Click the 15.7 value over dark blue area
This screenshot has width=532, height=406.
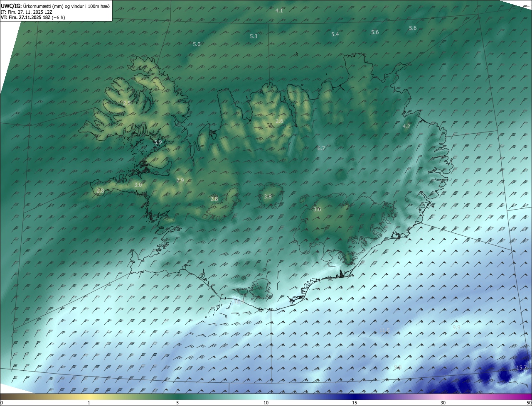pyautogui.click(x=521, y=368)
